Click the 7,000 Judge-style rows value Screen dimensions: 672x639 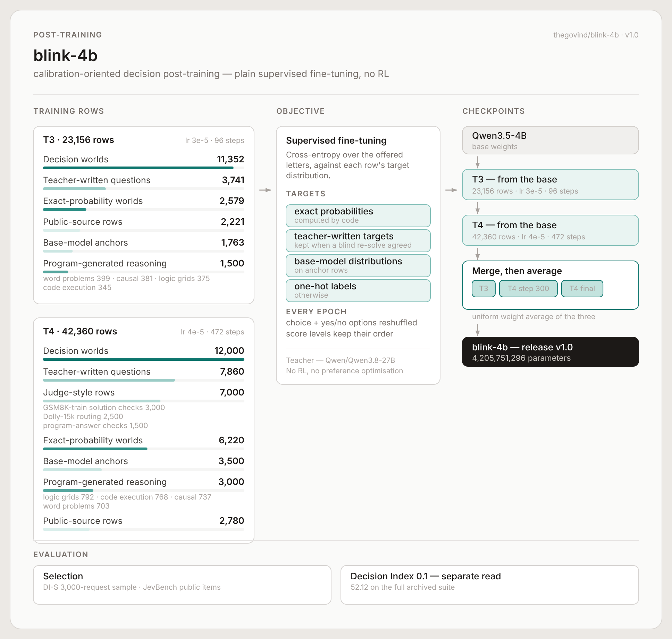point(232,392)
